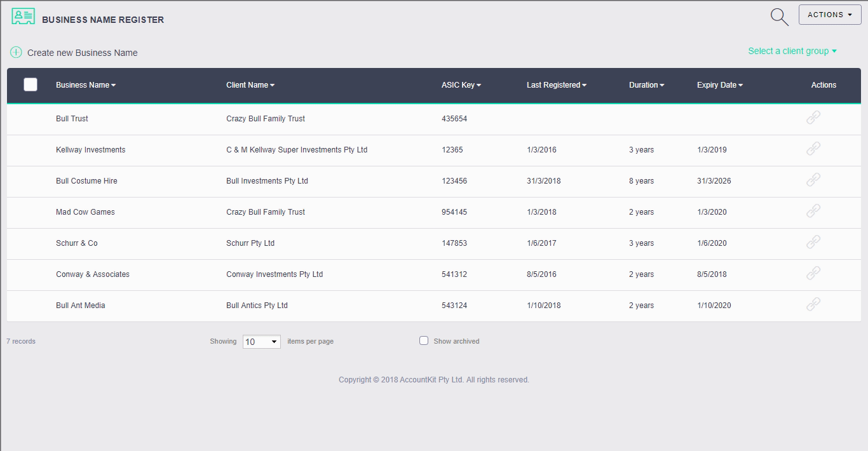
Task: Click Create new Business Name link
Action: point(82,53)
